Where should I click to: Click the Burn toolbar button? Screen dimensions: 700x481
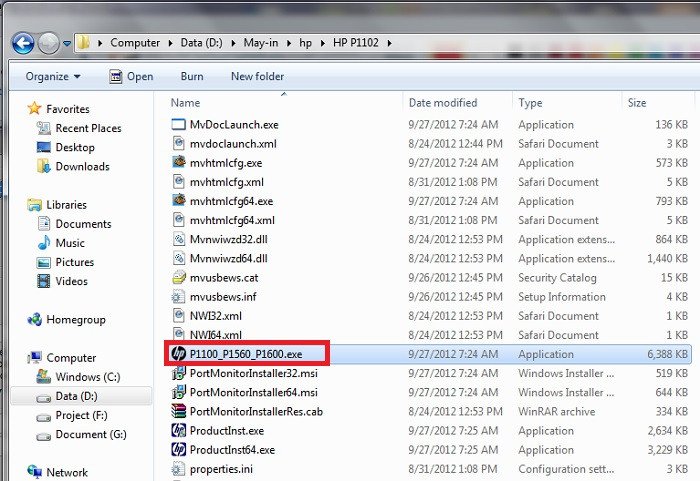(192, 76)
